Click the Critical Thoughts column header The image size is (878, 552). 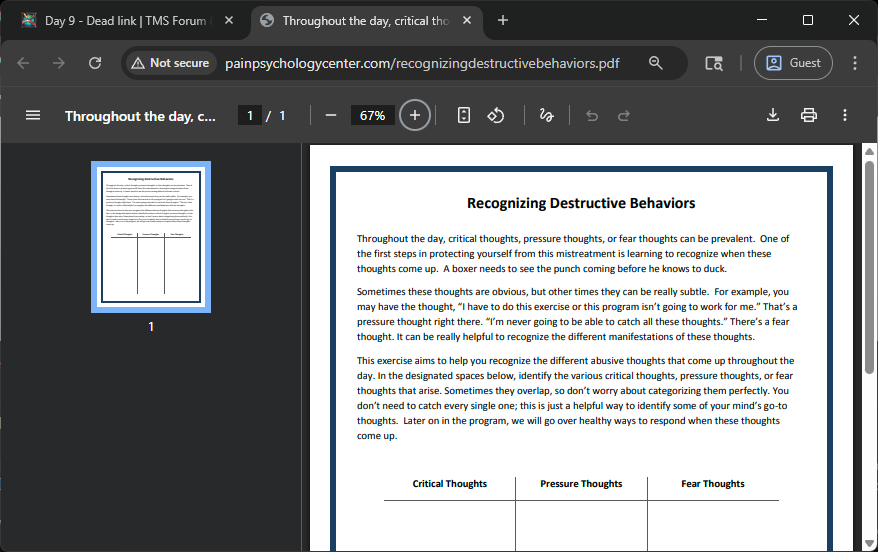450,484
